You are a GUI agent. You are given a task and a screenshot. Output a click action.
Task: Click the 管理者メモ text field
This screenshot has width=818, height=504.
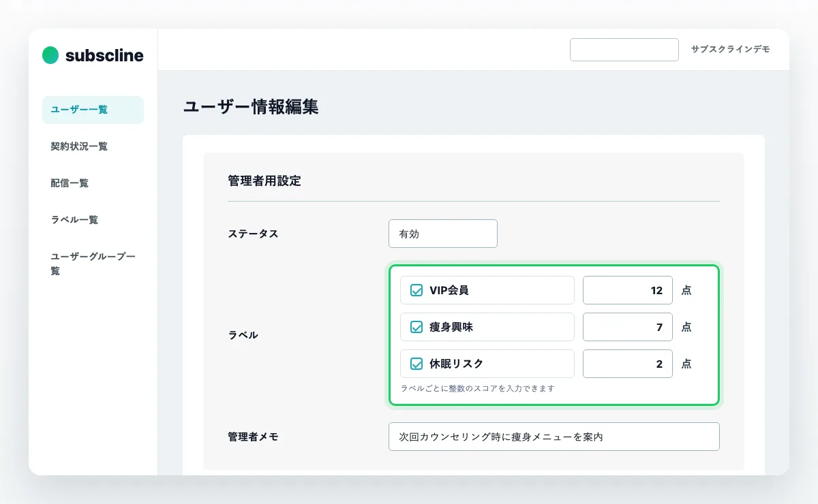(x=554, y=437)
